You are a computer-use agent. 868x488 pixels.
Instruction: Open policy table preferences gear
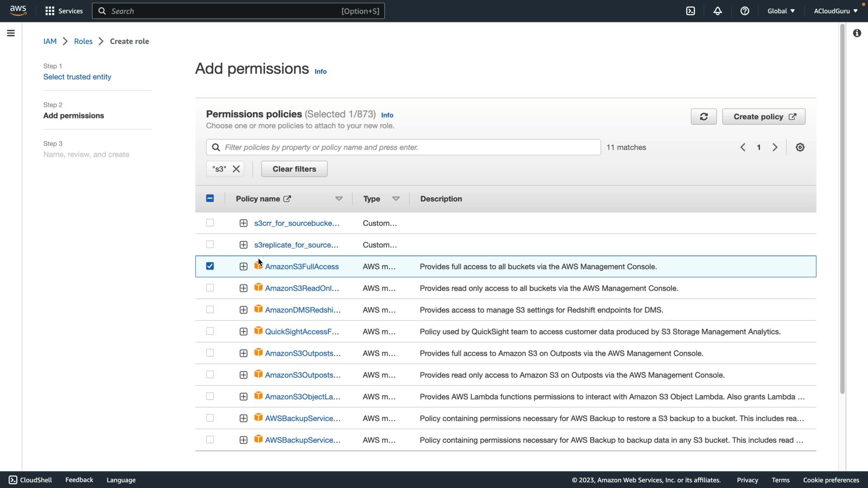click(x=800, y=147)
